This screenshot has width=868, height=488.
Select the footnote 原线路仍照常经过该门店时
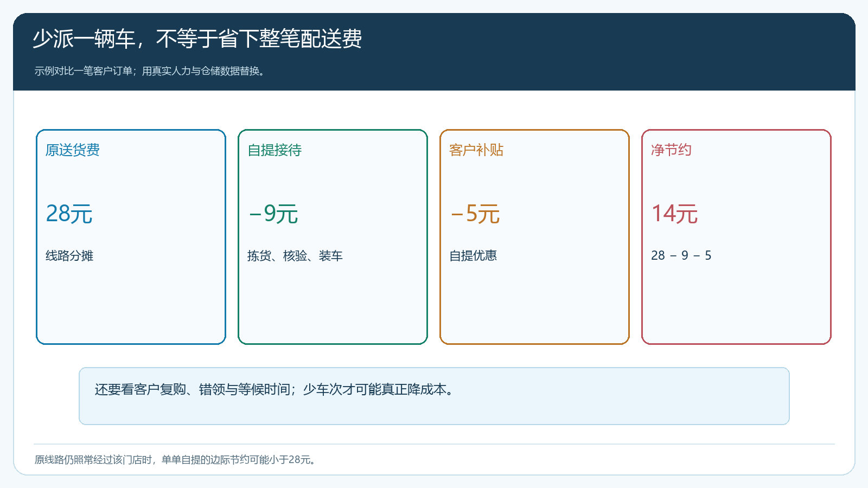coord(93,460)
